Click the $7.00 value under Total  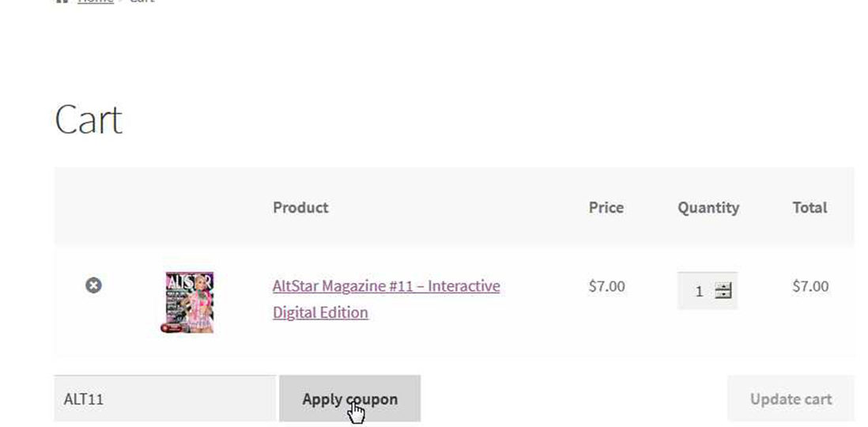tap(810, 285)
